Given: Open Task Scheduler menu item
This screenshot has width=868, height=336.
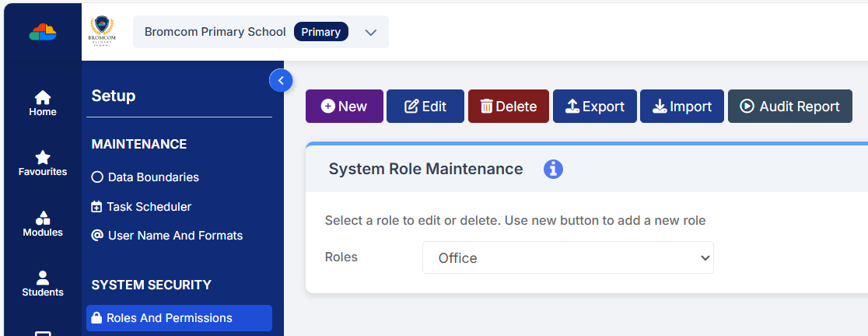Looking at the screenshot, I should [x=149, y=207].
